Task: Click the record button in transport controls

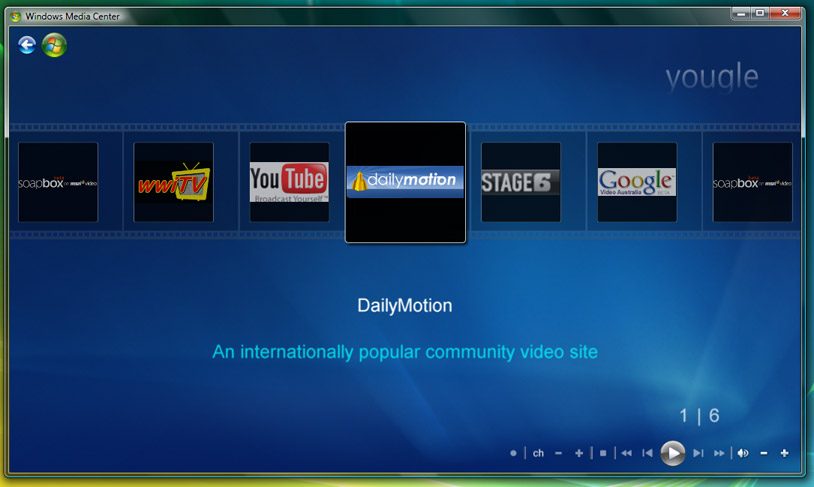Action: [513, 453]
